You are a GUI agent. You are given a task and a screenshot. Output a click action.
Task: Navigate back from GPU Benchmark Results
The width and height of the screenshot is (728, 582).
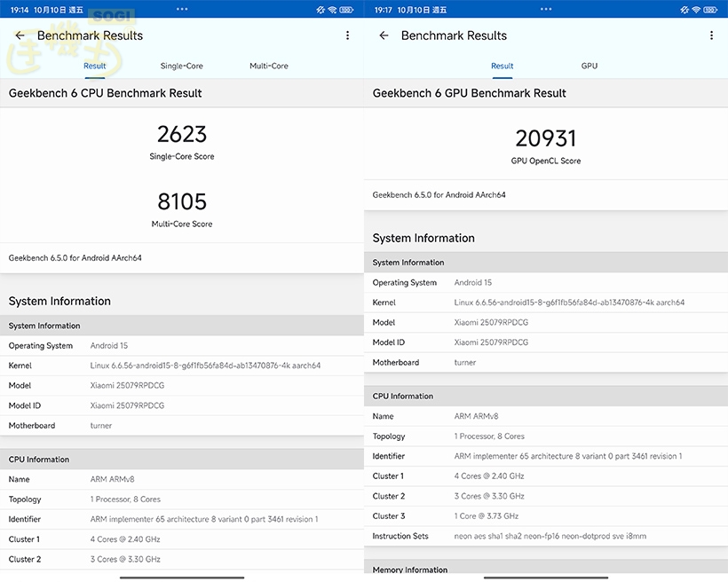pyautogui.click(x=384, y=35)
